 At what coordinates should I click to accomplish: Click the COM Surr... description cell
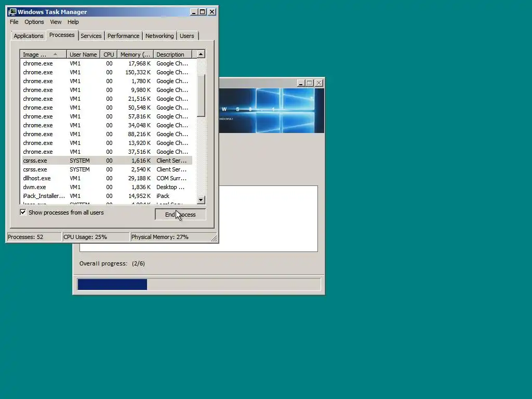(171, 178)
